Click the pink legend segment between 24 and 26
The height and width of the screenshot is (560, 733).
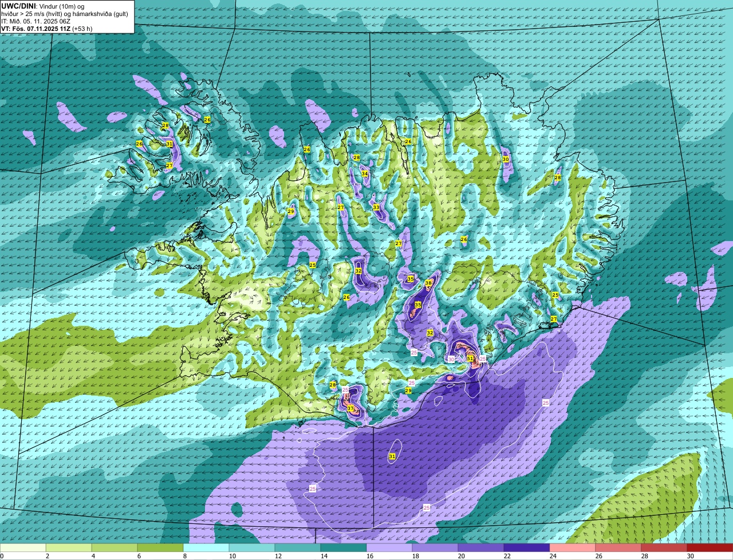click(573, 548)
